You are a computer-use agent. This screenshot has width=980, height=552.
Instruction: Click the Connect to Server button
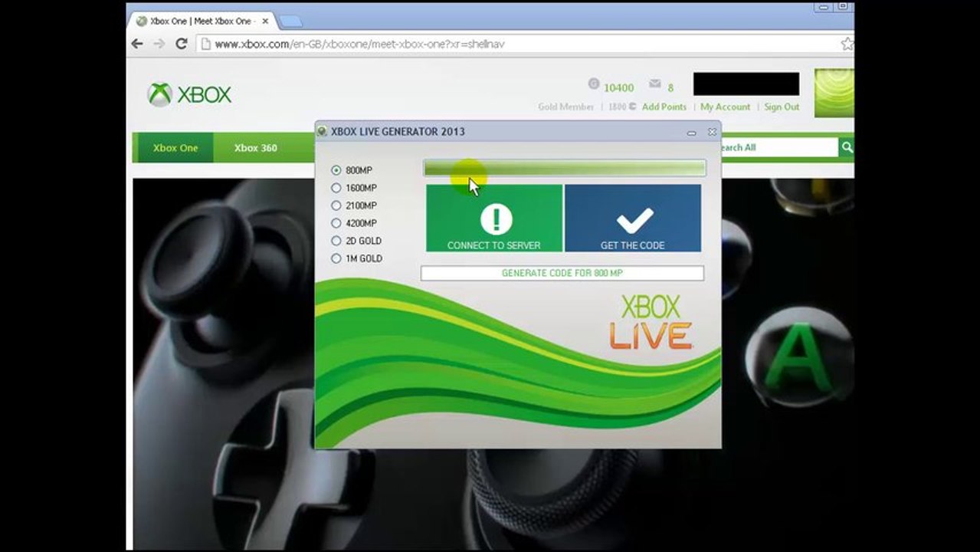[494, 218]
